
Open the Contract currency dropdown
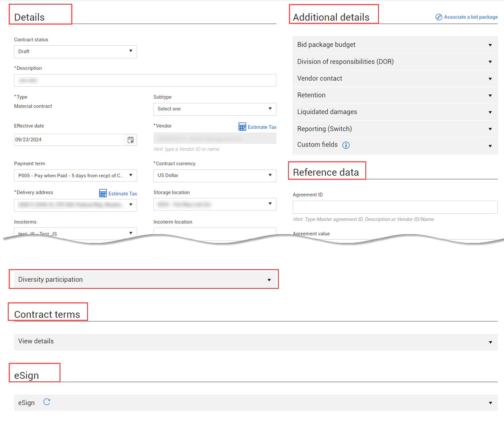[x=215, y=176]
